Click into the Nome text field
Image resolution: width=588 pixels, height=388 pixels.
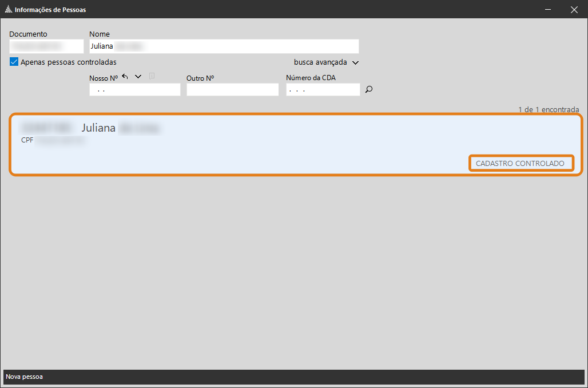pyautogui.click(x=224, y=46)
